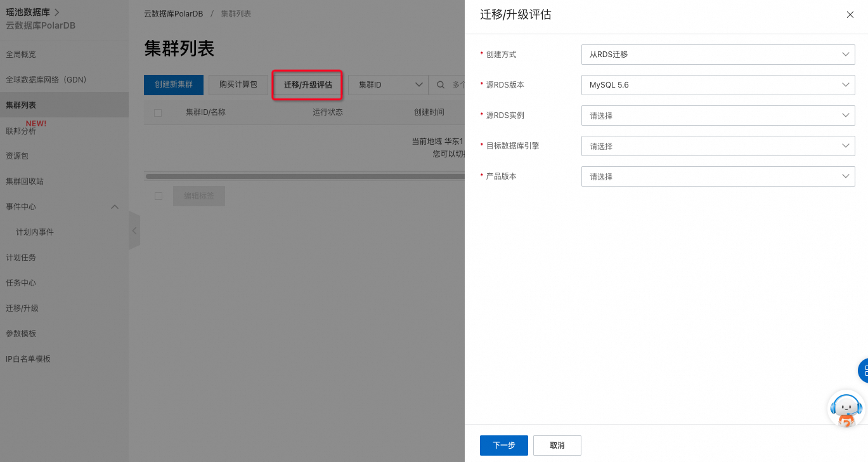Open the 目标数据库引擎 dropdown

718,146
